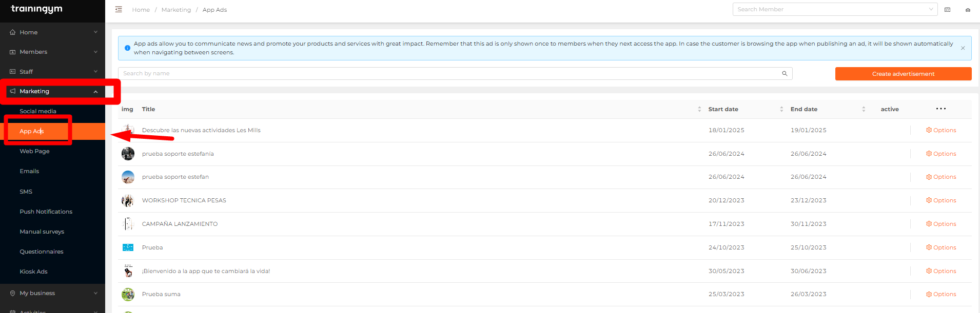Screen dimensions: 980x313
Task: Click the WORKSHOP TECNICA PESAS title
Action: (184, 200)
